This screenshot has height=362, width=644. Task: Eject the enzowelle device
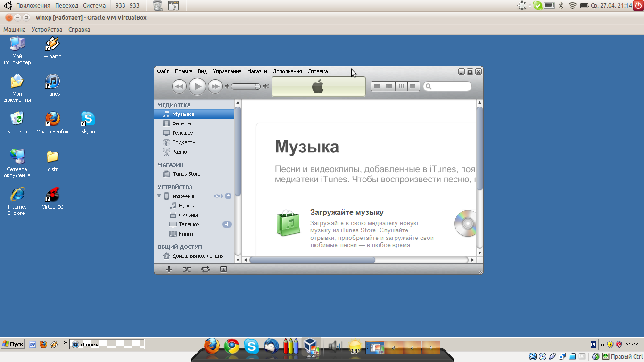(x=228, y=196)
